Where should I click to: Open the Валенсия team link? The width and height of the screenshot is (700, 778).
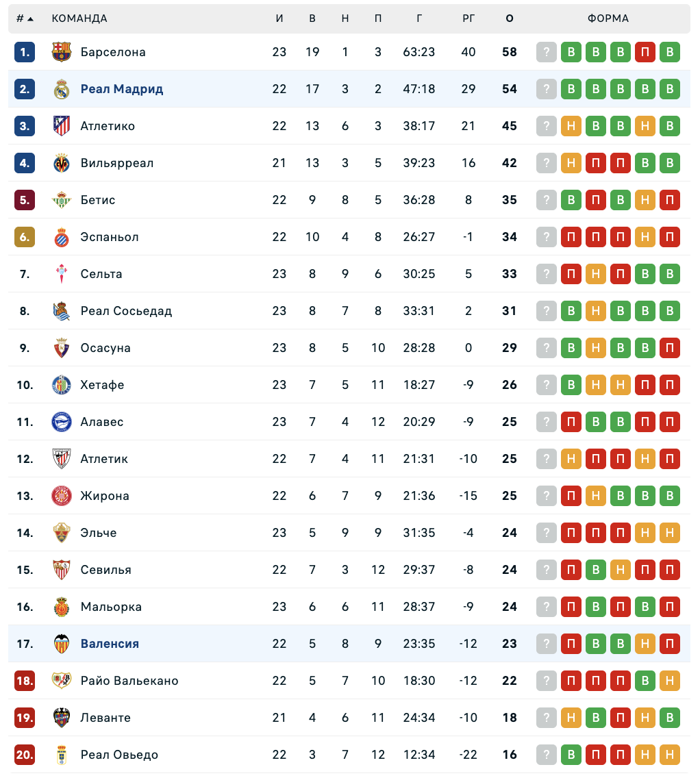(110, 644)
